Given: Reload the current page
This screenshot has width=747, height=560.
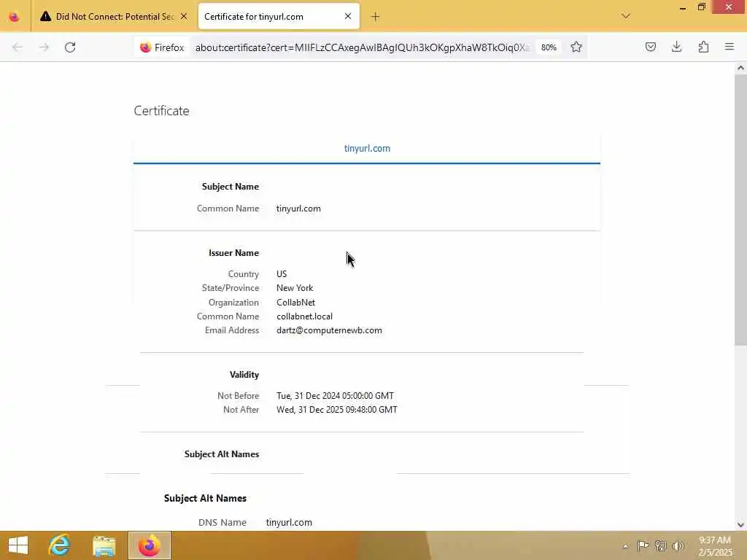Looking at the screenshot, I should [x=70, y=47].
